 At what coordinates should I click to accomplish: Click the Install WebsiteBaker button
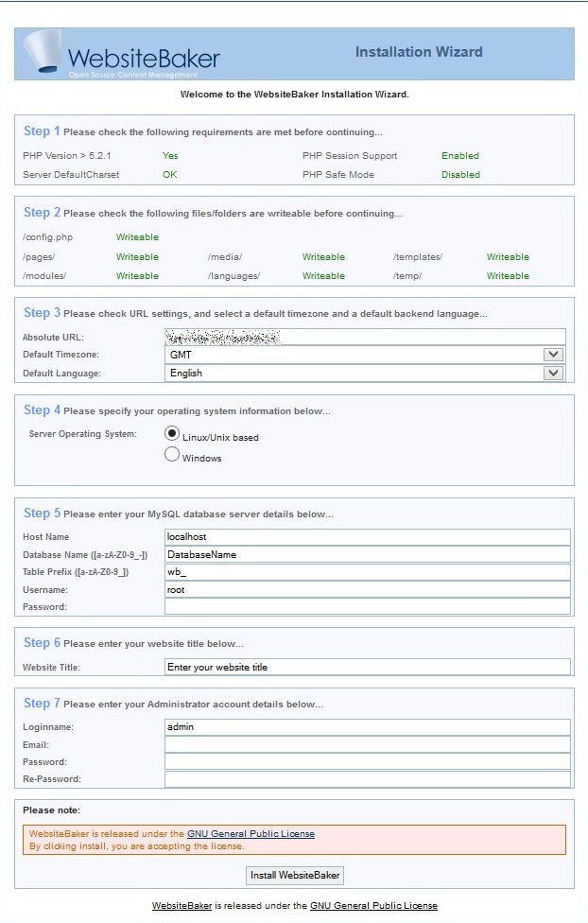click(x=295, y=876)
